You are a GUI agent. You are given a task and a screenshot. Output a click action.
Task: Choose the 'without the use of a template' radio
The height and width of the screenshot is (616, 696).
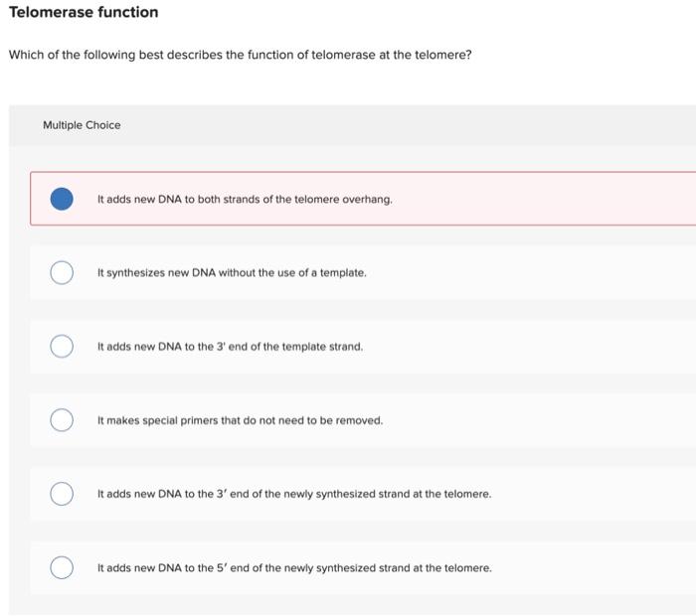pyautogui.click(x=62, y=272)
